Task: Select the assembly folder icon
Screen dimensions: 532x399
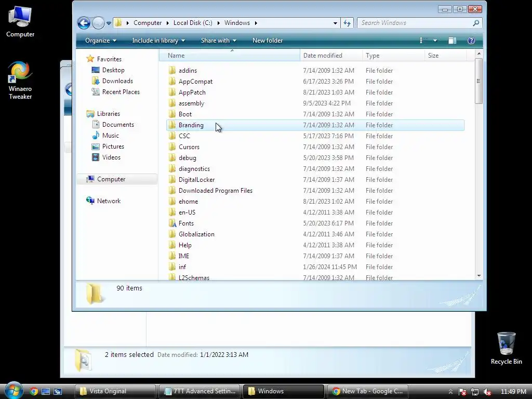Action: (x=172, y=103)
